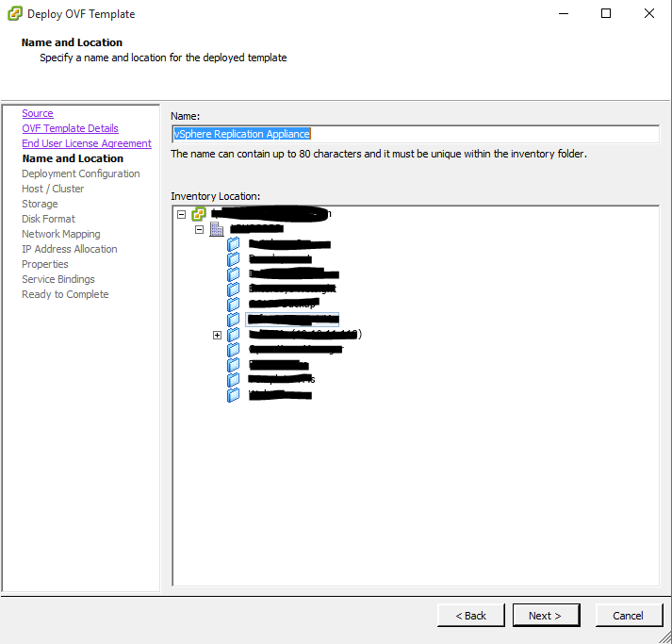Maximize the Deploy OVF Template window

(x=606, y=14)
